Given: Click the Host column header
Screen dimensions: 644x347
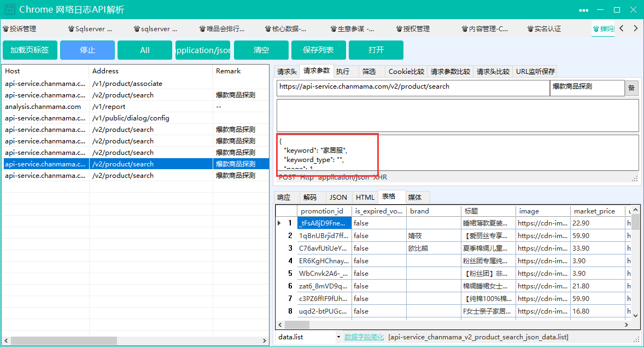Looking at the screenshot, I should (x=45, y=71).
